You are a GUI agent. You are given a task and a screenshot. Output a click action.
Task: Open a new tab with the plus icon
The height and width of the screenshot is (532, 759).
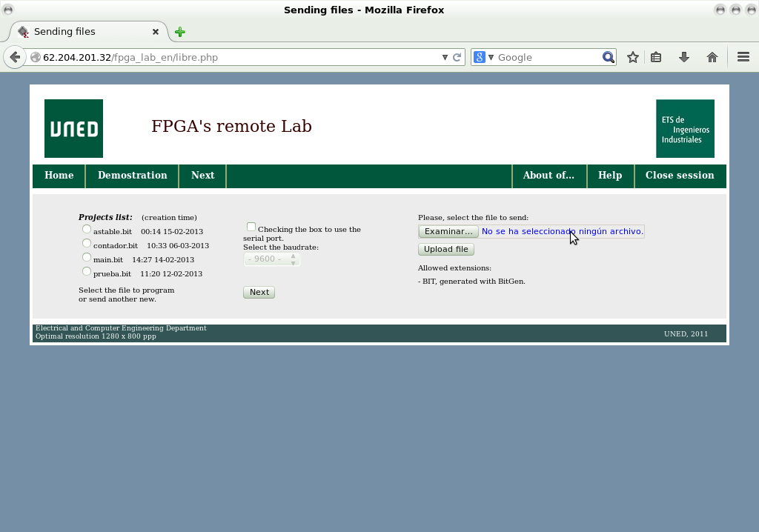(179, 32)
